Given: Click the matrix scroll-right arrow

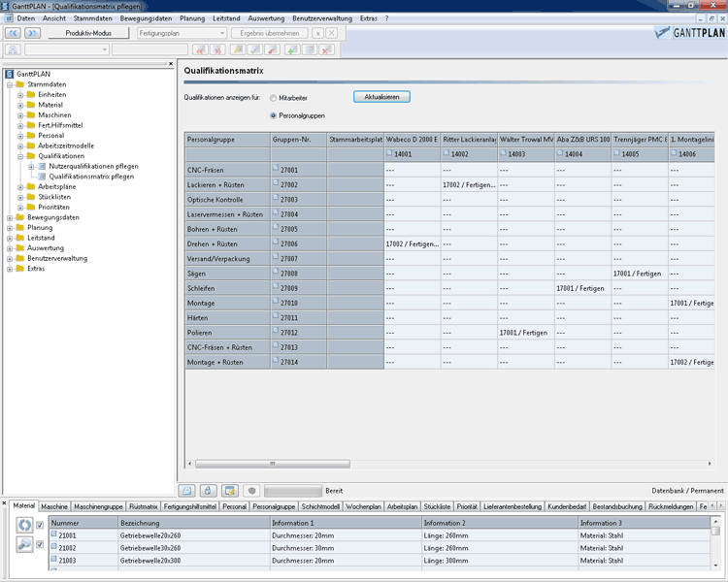Looking at the screenshot, I should 709,464.
